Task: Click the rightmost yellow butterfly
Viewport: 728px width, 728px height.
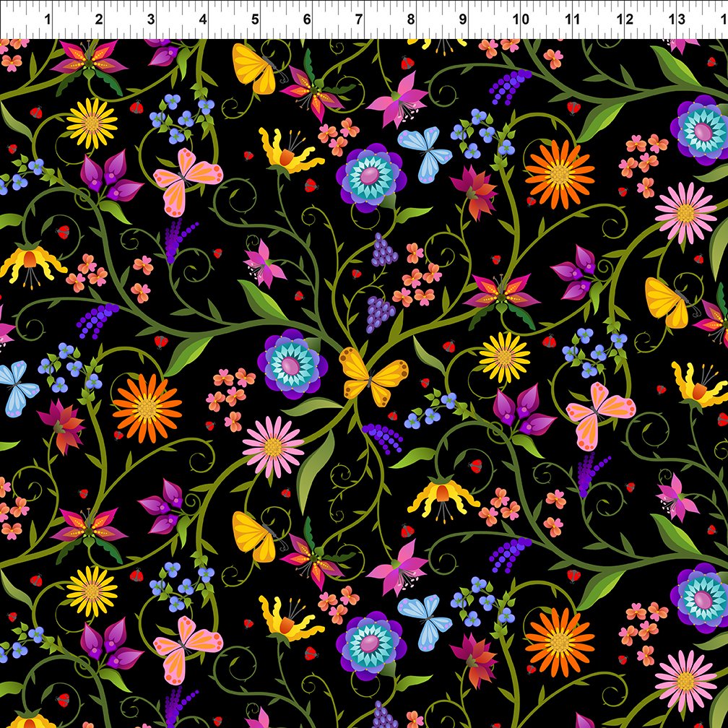Action: tap(666, 303)
